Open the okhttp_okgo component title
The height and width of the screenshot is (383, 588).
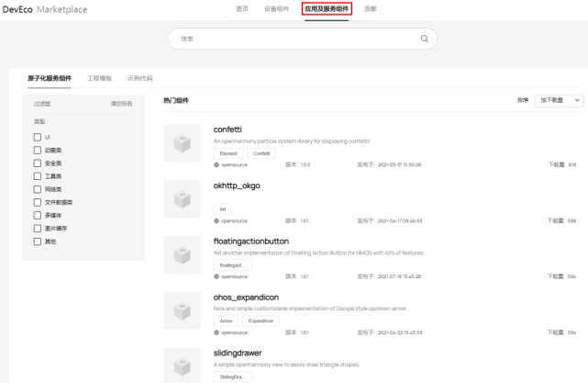pyautogui.click(x=237, y=186)
